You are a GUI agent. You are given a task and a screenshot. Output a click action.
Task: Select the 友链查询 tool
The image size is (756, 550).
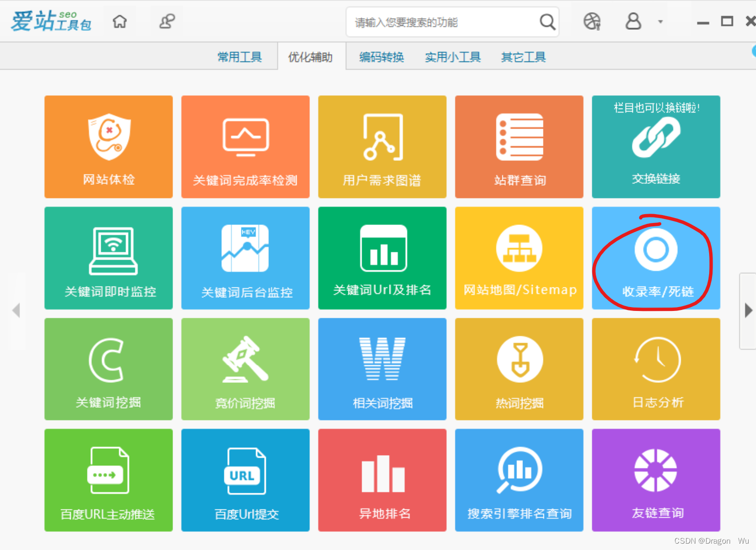(655, 480)
